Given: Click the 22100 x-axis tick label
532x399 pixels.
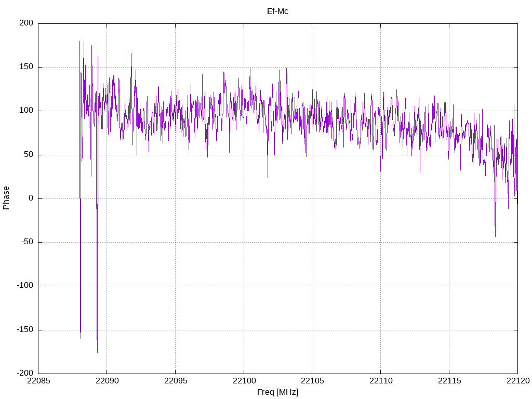Looking at the screenshot, I should point(244,381).
